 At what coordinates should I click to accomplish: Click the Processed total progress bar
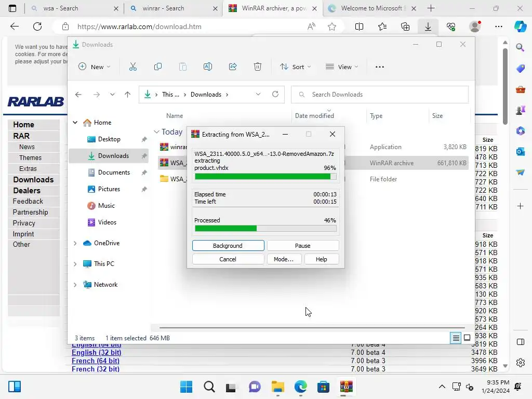[x=265, y=229]
